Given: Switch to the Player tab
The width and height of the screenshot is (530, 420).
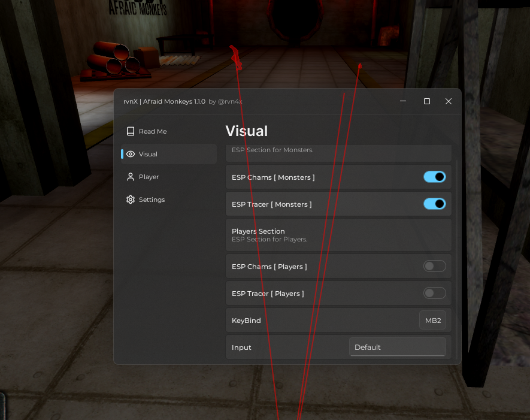Looking at the screenshot, I should [169, 177].
